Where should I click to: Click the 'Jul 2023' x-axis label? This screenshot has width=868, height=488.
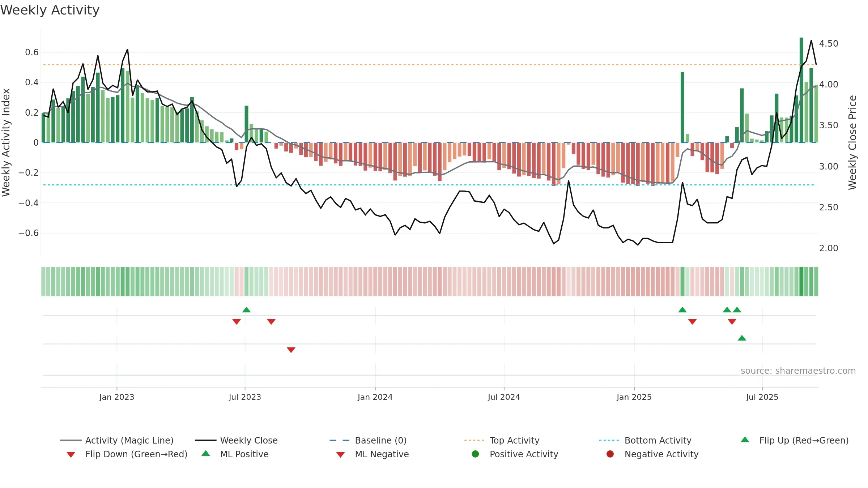(x=245, y=397)
